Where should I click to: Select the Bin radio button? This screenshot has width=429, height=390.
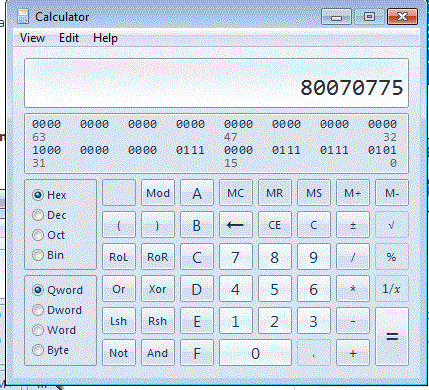tap(48, 255)
